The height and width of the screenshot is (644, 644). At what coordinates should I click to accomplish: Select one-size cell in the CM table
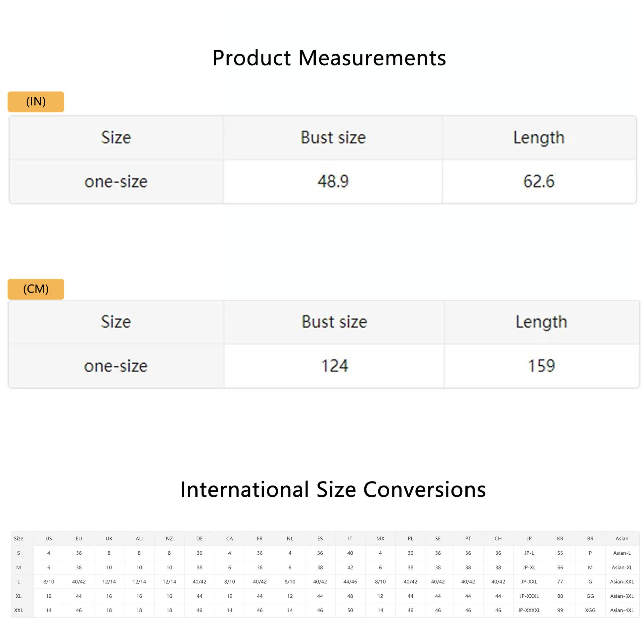tap(116, 366)
